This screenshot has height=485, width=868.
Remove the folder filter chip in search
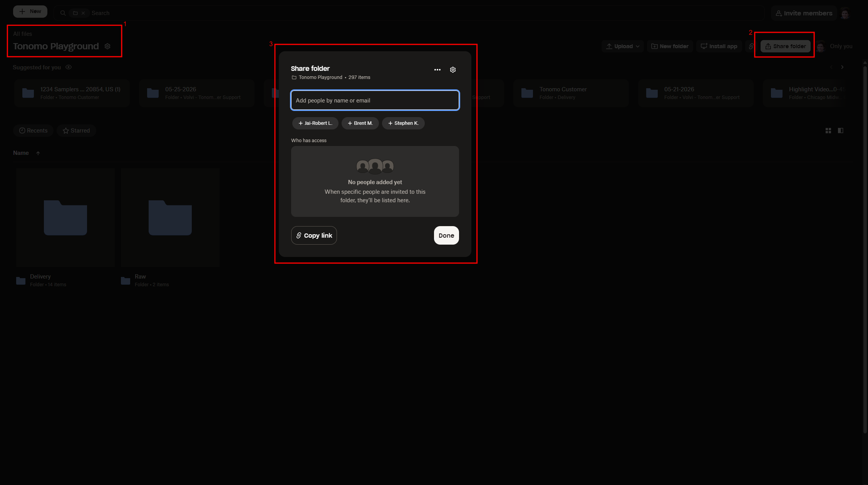point(83,13)
